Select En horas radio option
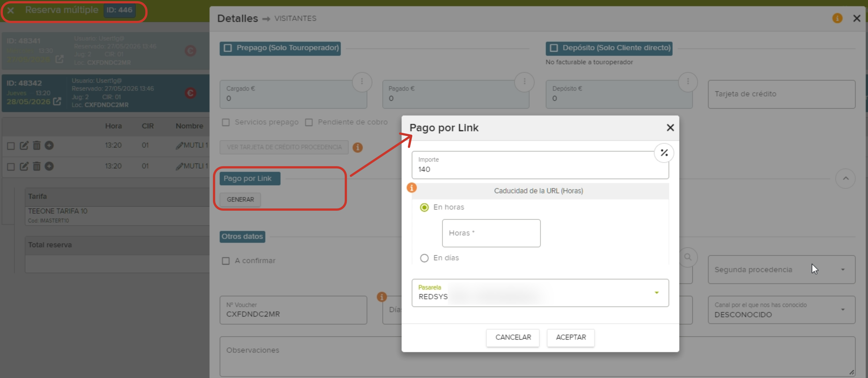Viewport: 868px width, 378px height. 424,208
